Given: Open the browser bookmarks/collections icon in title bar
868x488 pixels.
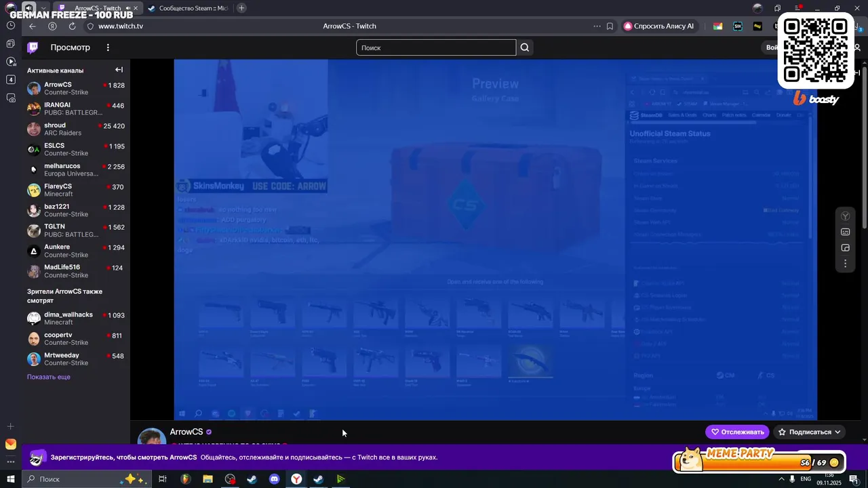Looking at the screenshot, I should [778, 8].
